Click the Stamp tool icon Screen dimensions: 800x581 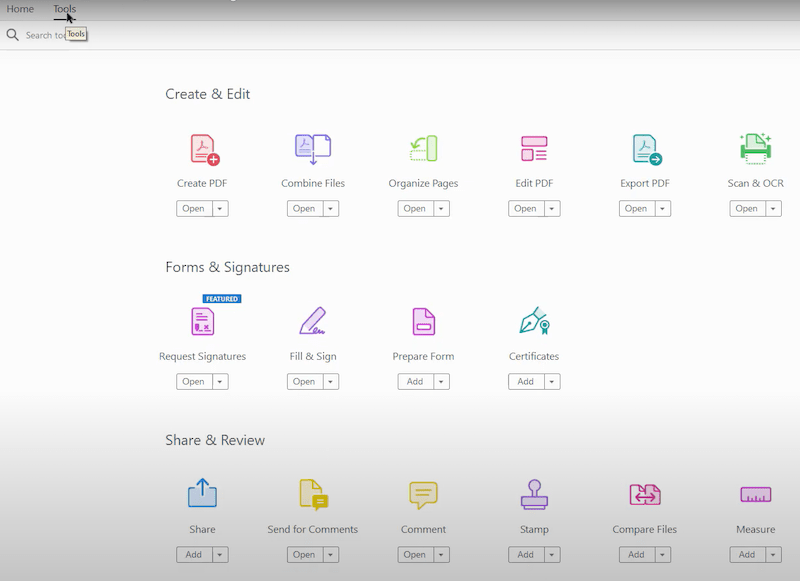534,494
